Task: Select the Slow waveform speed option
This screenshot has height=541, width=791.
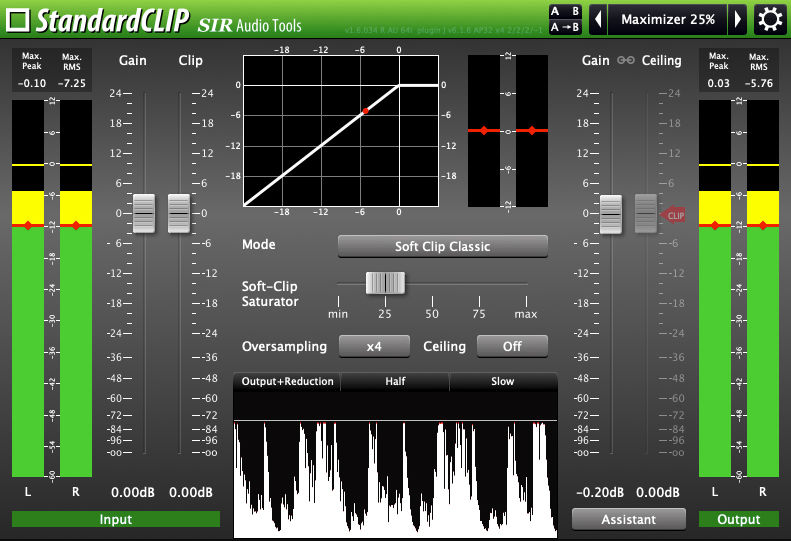Action: point(503,382)
